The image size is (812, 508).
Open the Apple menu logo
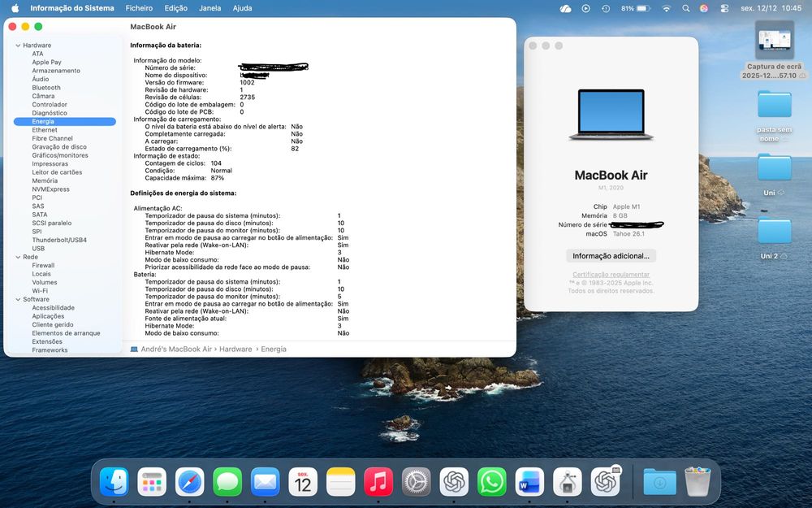(x=15, y=8)
